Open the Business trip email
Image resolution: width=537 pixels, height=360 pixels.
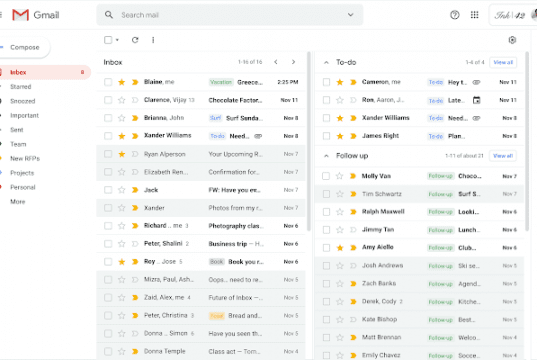pos(201,244)
